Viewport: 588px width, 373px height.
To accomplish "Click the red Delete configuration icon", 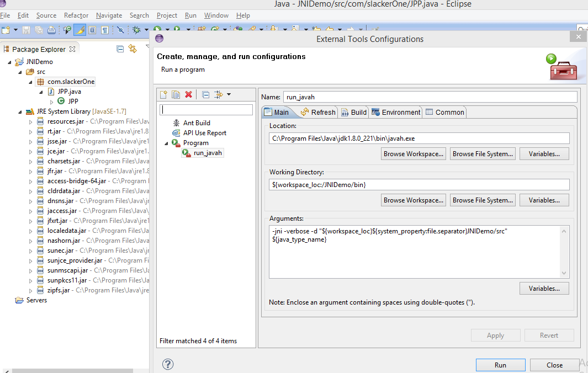I will tap(189, 94).
